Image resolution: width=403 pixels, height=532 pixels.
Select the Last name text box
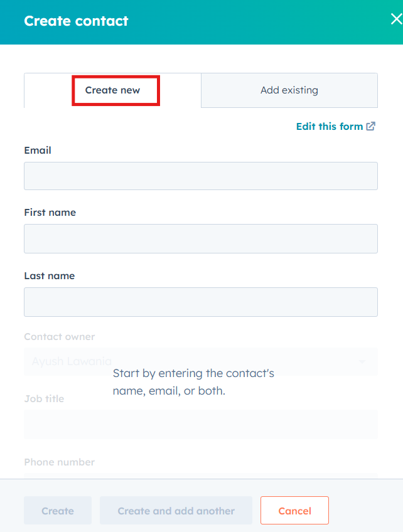pos(200,302)
